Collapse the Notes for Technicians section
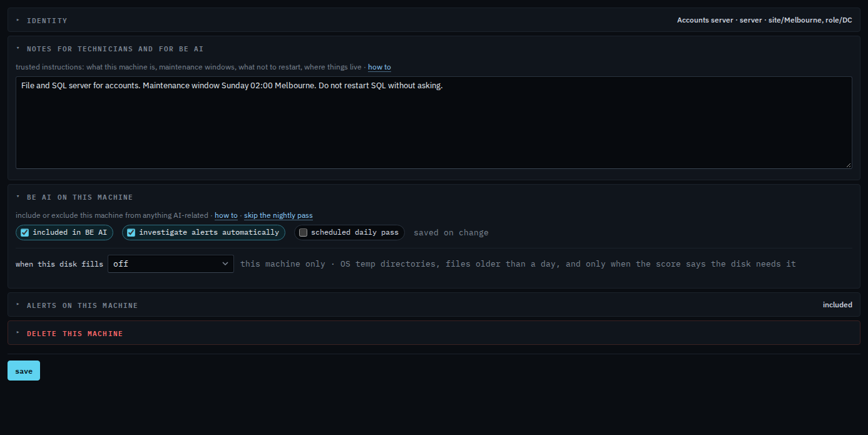 click(18, 48)
